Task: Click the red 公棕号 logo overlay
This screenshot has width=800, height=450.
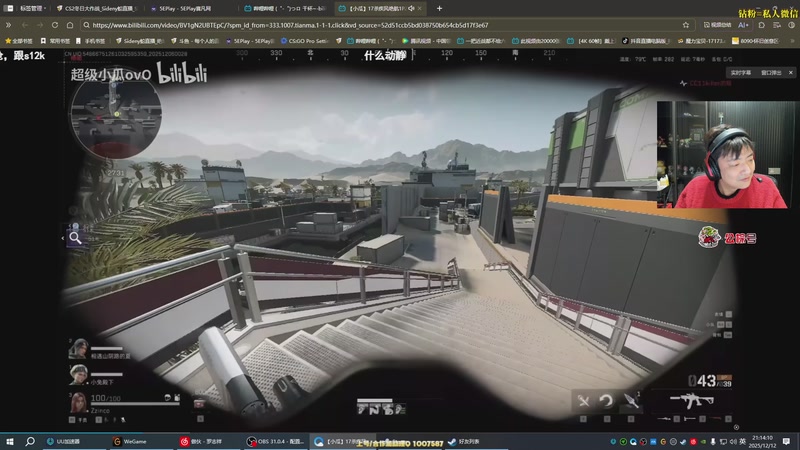Action: point(727,237)
